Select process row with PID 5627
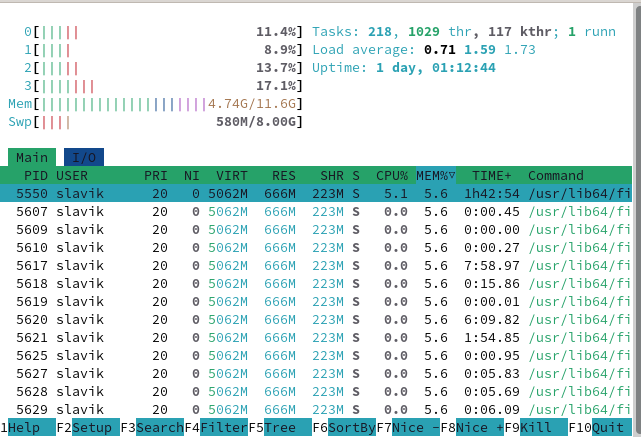Image resolution: width=641 pixels, height=437 pixels. [x=316, y=373]
